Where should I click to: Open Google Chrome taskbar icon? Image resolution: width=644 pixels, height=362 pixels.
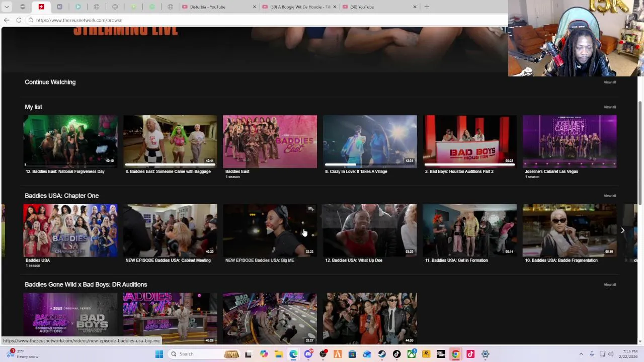pyautogui.click(x=455, y=354)
